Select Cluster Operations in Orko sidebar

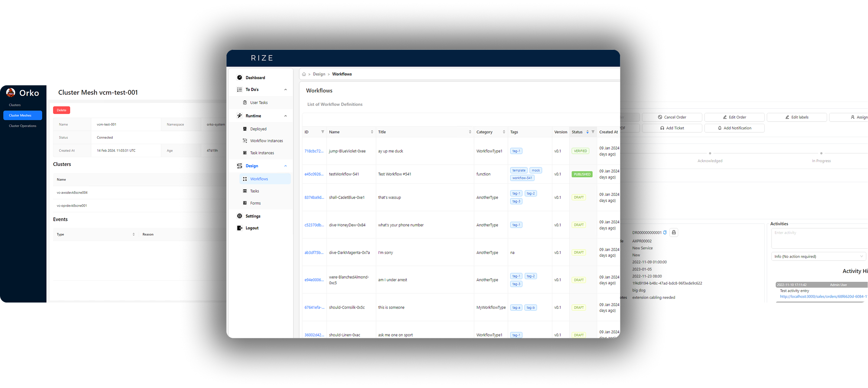pos(23,126)
